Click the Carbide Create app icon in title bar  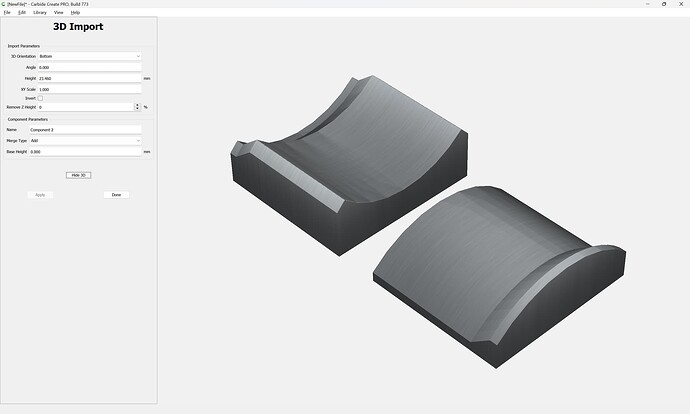pos(4,4)
